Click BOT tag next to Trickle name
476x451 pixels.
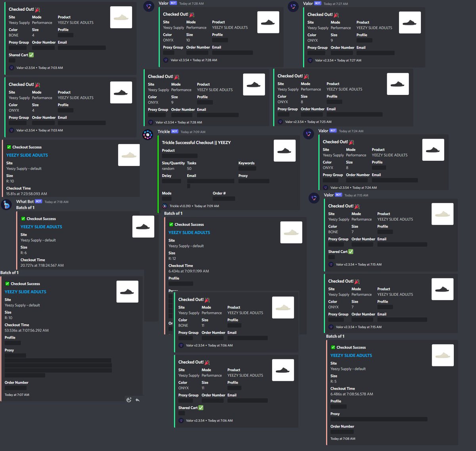pyautogui.click(x=175, y=131)
